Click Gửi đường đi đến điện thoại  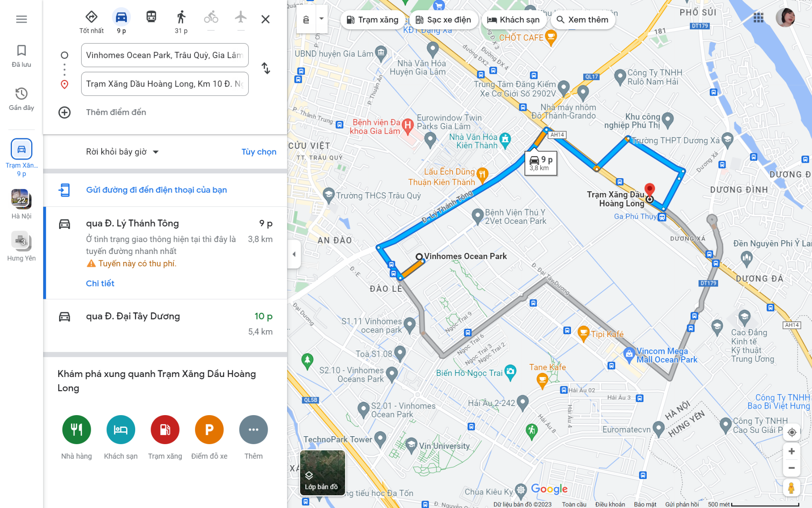156,190
